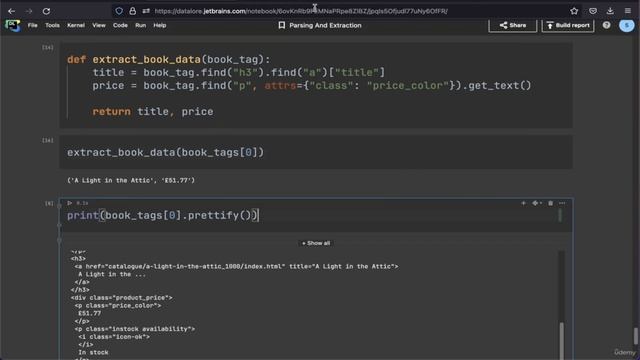Run the print prettify cell with play icon
Viewport: 640px width, 360px height.
[70, 203]
